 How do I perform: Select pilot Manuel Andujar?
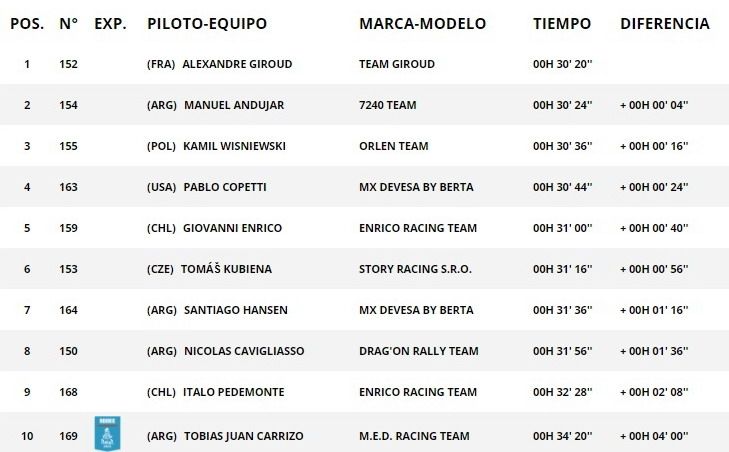233,105
